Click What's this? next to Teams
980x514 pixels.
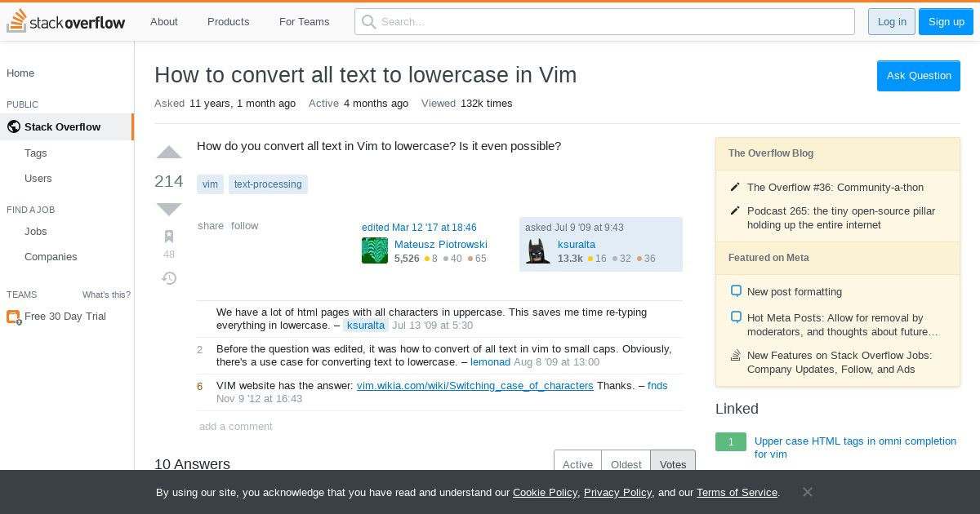tap(106, 295)
